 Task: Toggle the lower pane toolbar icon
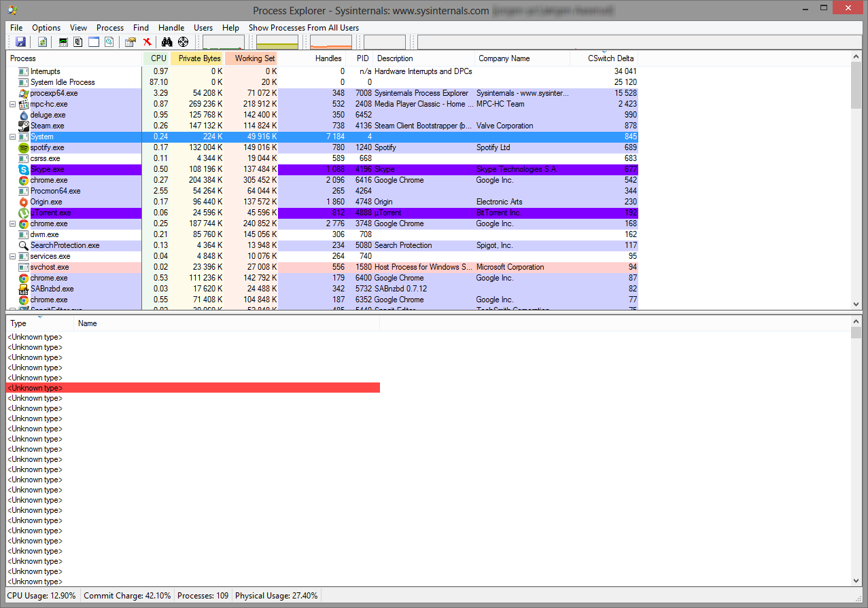click(94, 42)
